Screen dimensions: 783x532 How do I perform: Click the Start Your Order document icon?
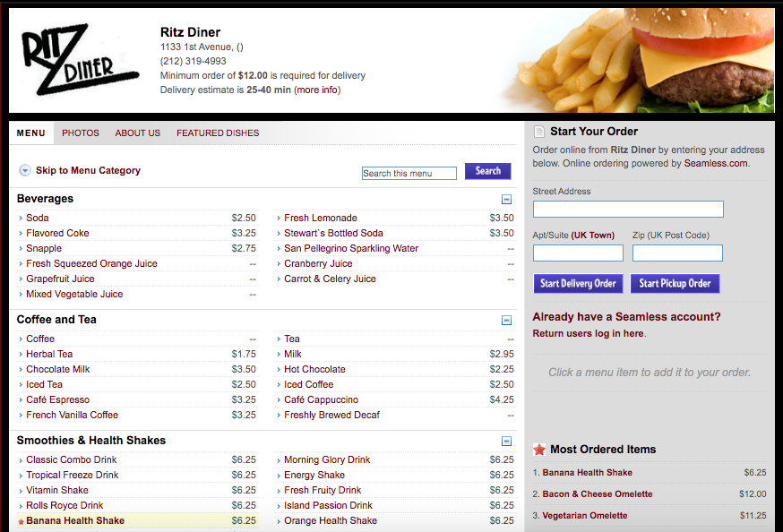(x=538, y=132)
